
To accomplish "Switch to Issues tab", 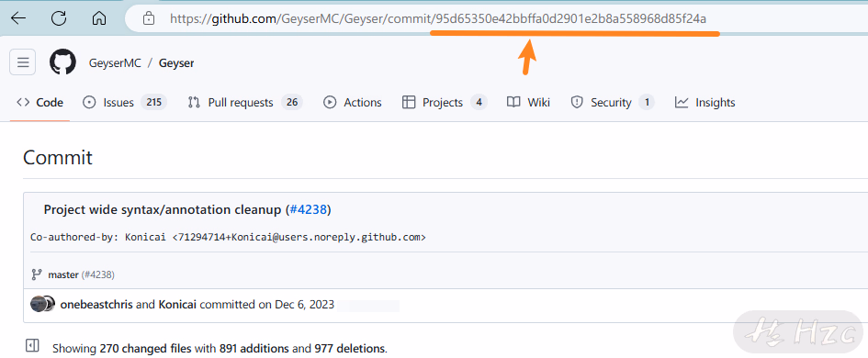I will (125, 103).
